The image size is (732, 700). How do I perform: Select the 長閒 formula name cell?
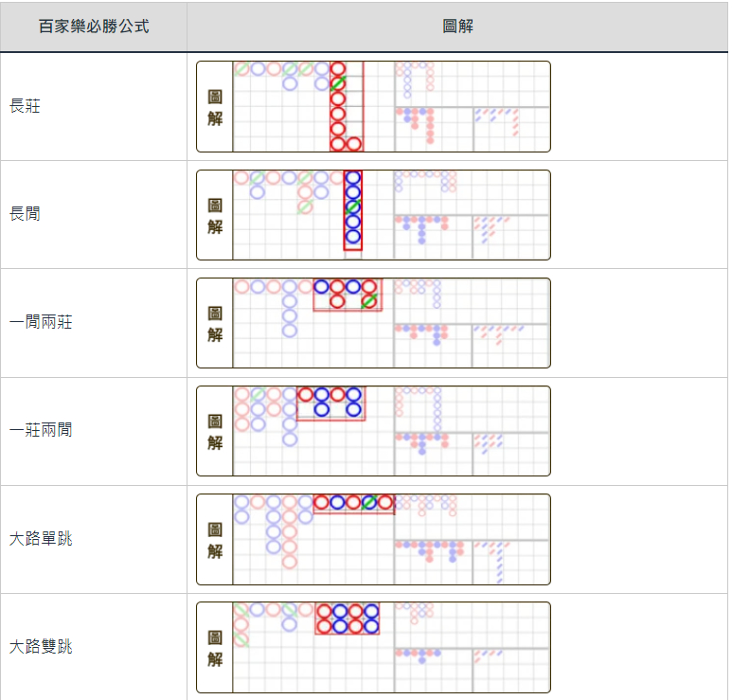click(26, 214)
